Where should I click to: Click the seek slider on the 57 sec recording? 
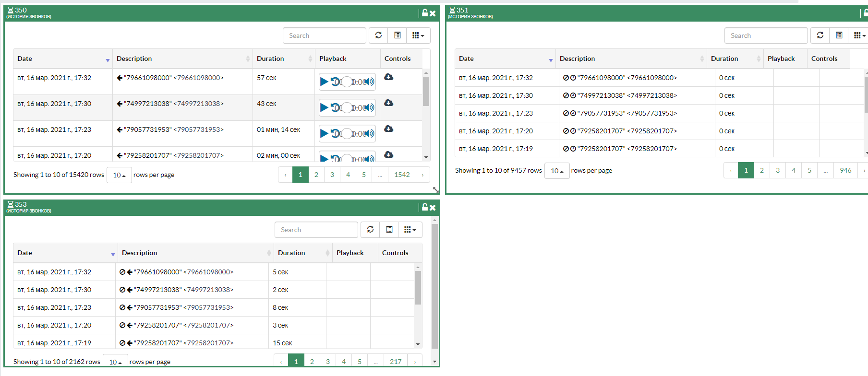tap(347, 82)
